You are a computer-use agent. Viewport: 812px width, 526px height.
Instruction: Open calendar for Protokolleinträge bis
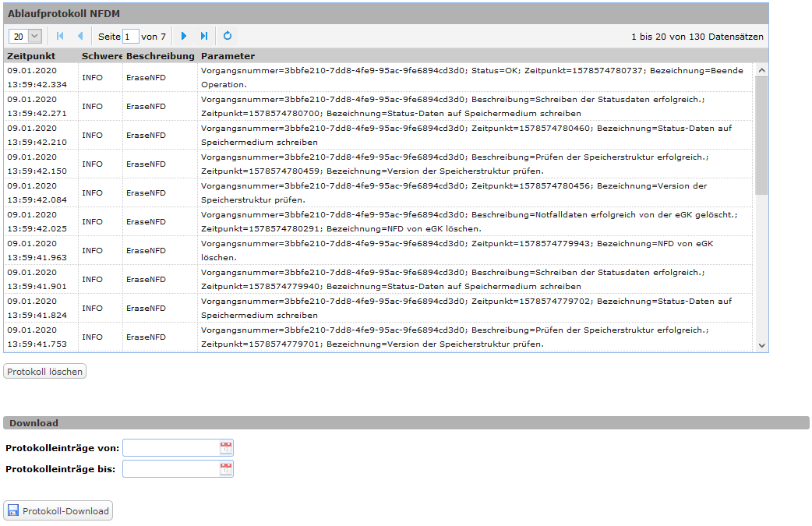tap(225, 468)
